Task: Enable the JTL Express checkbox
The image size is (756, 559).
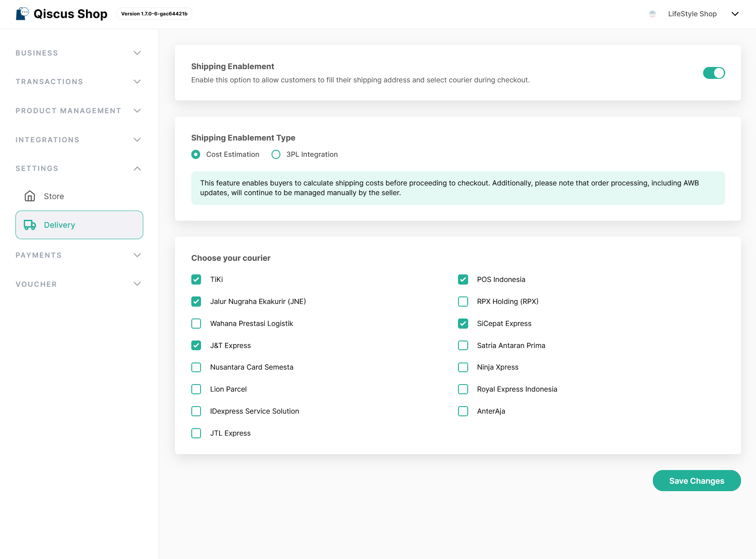Action: (196, 433)
